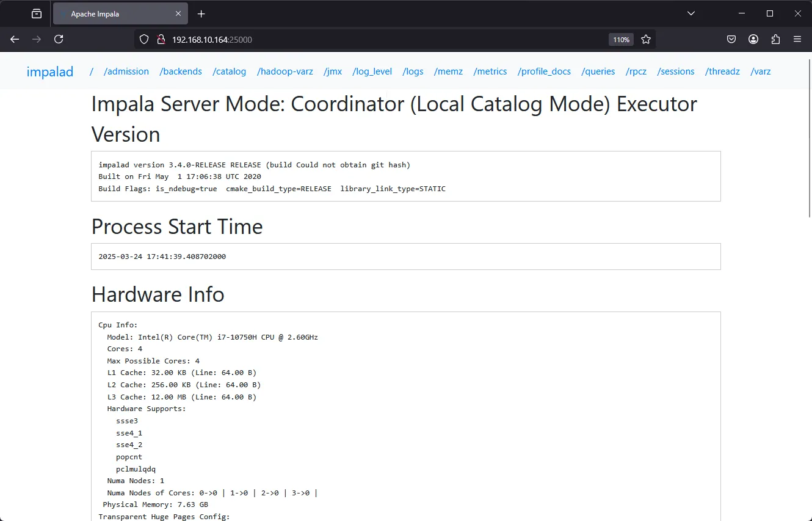Click the tracking protection shield icon
Viewport: 812px width, 521px height.
144,39
